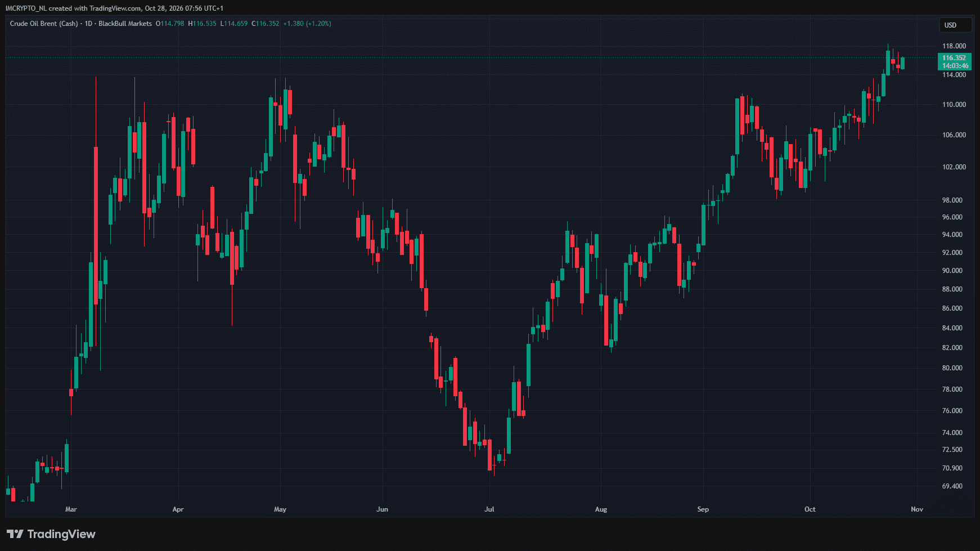980x551 pixels.
Task: Select the Crude Oil Brent (Cash) symbol title
Action: click(44, 24)
